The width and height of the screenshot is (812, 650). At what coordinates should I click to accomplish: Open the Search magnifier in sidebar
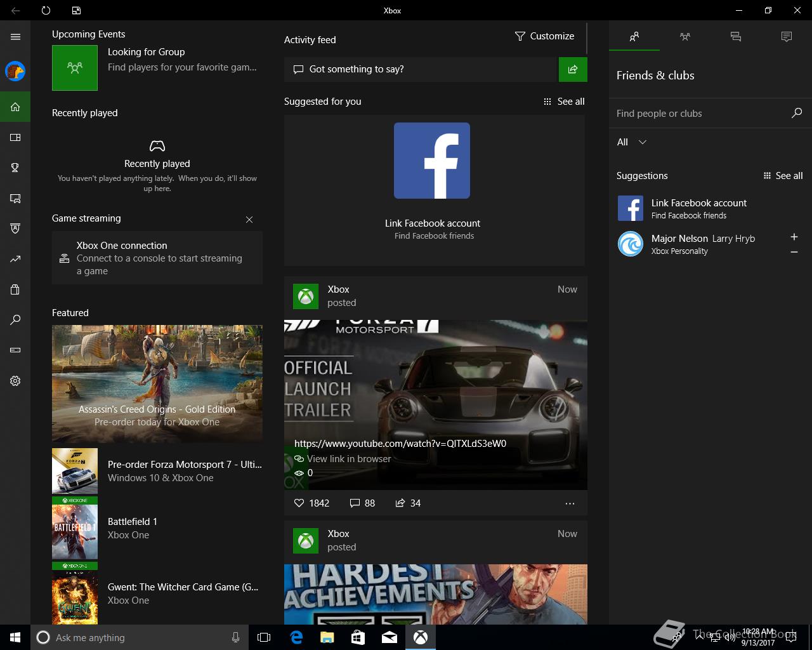point(15,320)
